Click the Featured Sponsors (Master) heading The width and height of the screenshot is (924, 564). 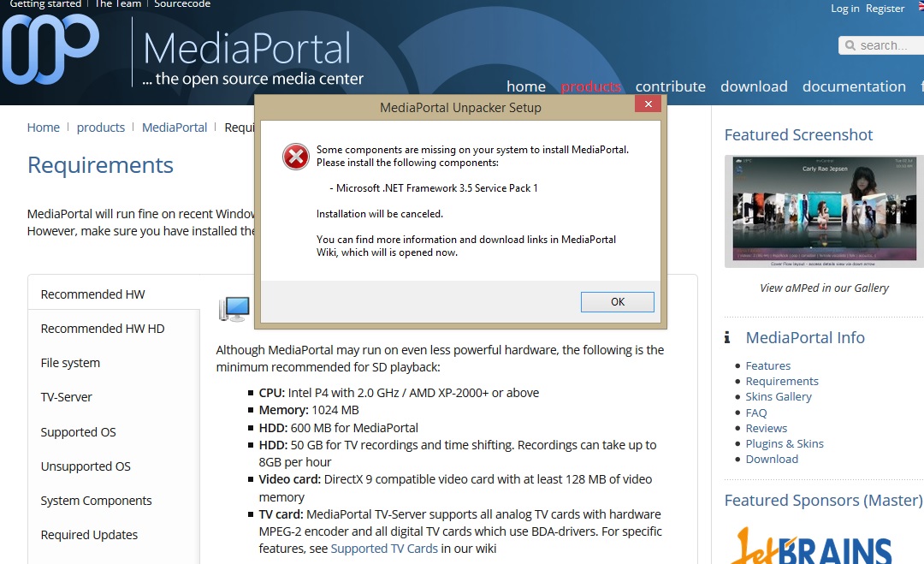pyautogui.click(x=823, y=500)
